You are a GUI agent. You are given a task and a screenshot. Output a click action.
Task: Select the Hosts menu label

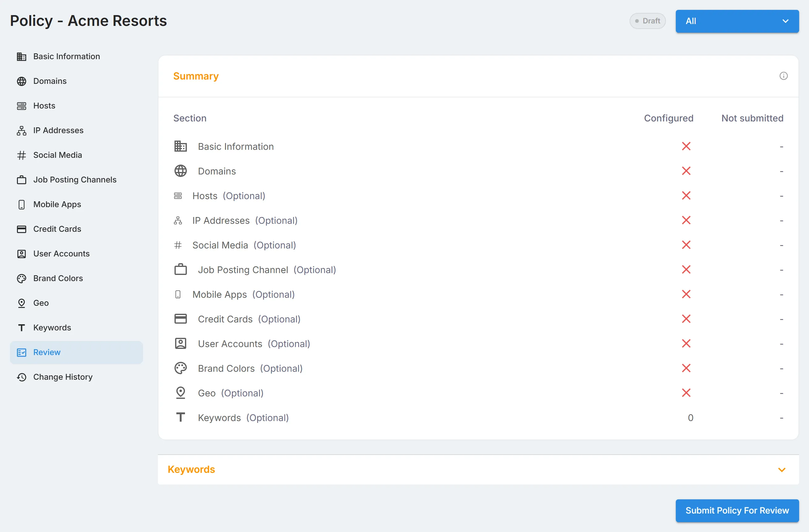point(44,106)
